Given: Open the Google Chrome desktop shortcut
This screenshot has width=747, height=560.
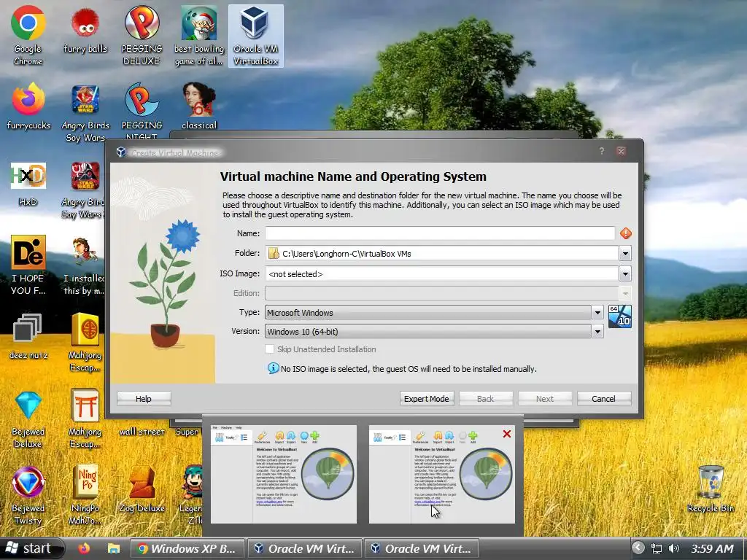Looking at the screenshot, I should [28, 36].
